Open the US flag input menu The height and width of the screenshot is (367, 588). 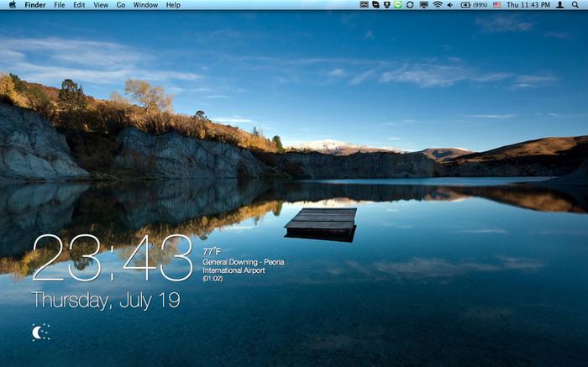pos(497,5)
